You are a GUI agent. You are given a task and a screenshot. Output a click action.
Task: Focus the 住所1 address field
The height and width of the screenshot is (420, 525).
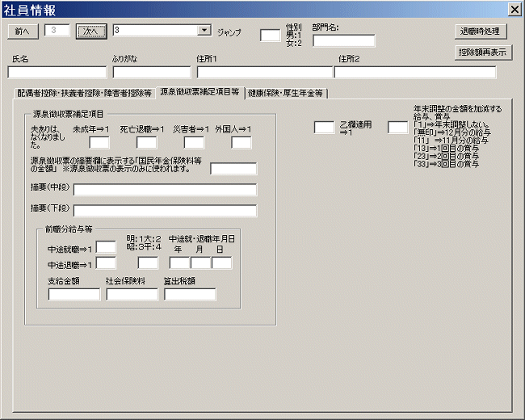coord(263,73)
